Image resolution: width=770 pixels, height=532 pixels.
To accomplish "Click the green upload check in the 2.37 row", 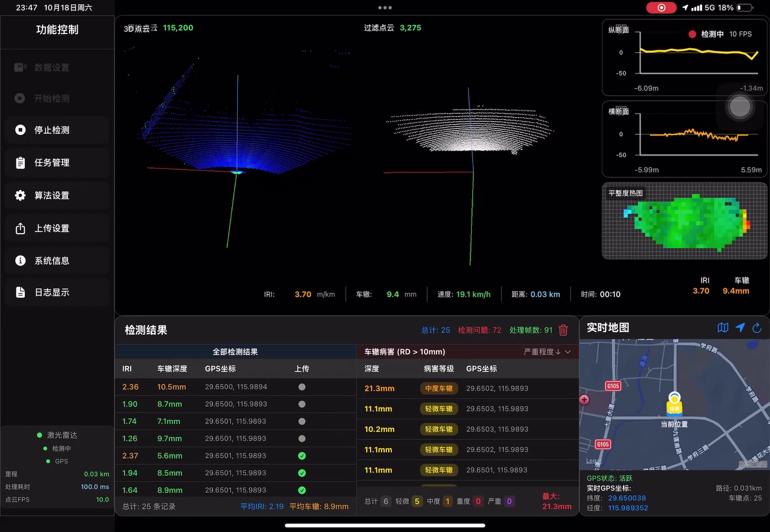I will pos(302,456).
